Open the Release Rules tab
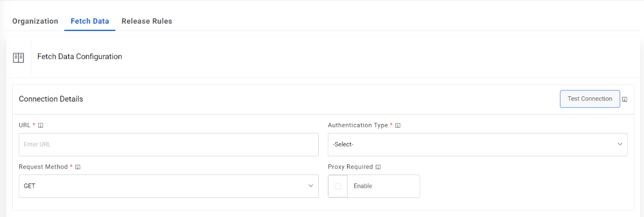Image resolution: width=644 pixels, height=217 pixels. [147, 21]
